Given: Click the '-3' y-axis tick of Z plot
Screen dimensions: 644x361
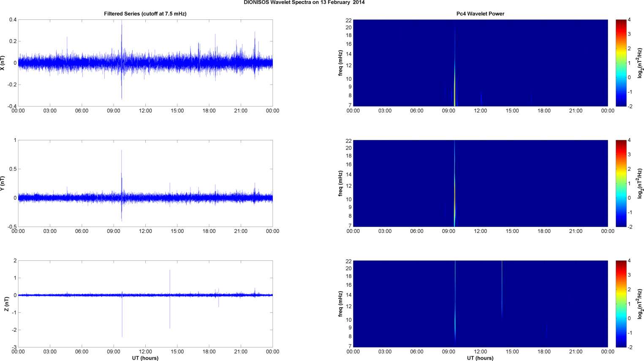Looking at the screenshot, I should [14, 347].
